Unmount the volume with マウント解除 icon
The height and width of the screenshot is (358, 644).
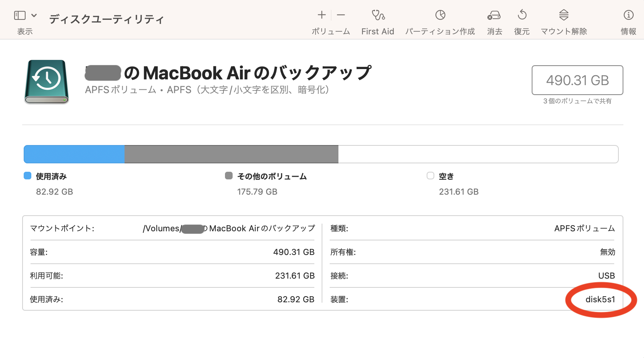tap(564, 15)
